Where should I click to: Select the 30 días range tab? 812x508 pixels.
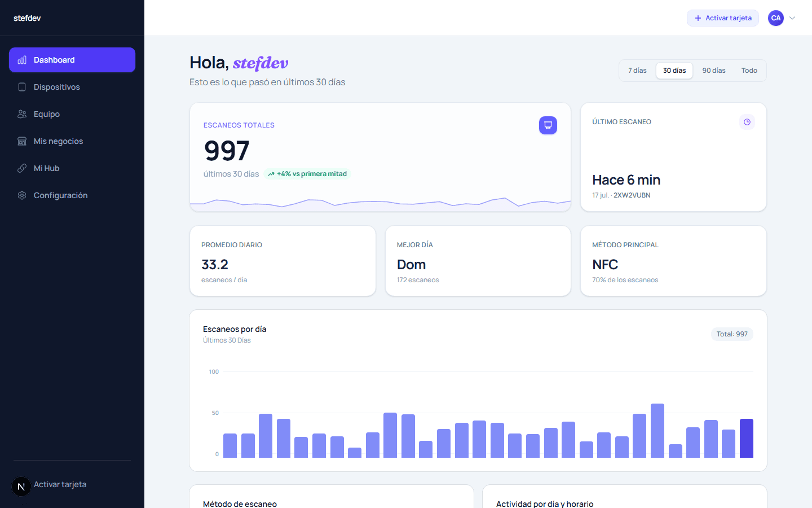674,71
